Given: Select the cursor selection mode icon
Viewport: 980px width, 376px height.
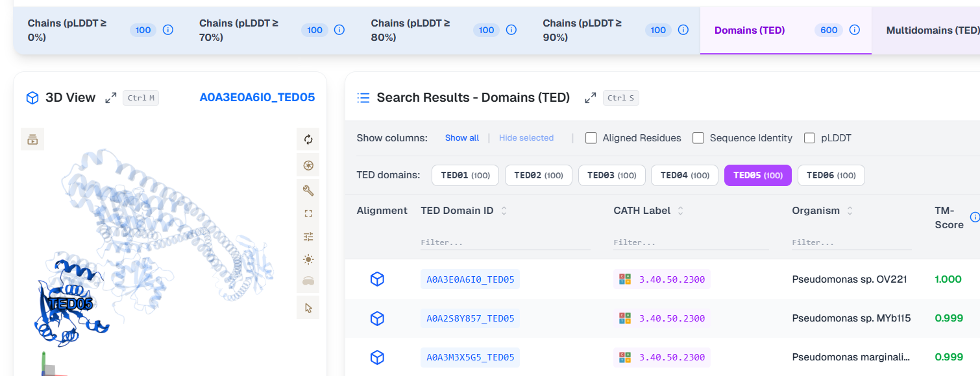Looking at the screenshot, I should [x=308, y=307].
